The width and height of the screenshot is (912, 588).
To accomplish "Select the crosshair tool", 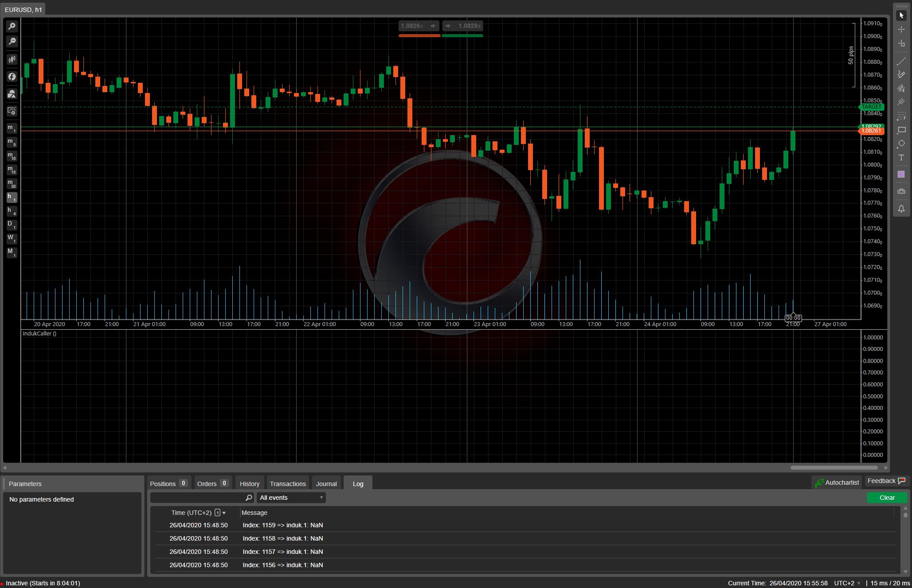I will (901, 29).
